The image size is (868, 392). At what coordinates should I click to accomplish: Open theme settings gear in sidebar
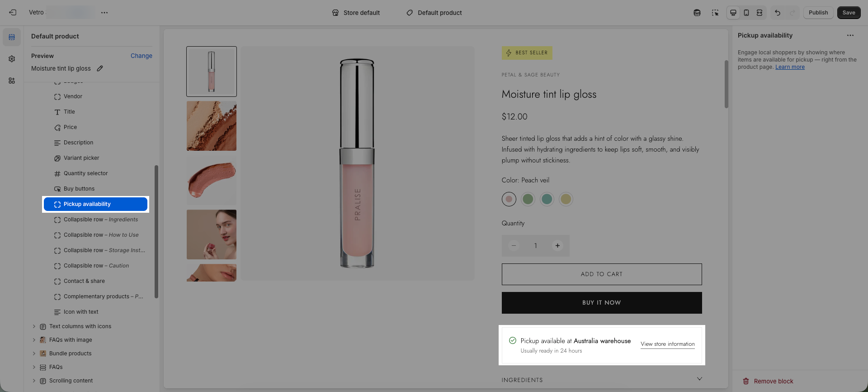pyautogui.click(x=12, y=59)
